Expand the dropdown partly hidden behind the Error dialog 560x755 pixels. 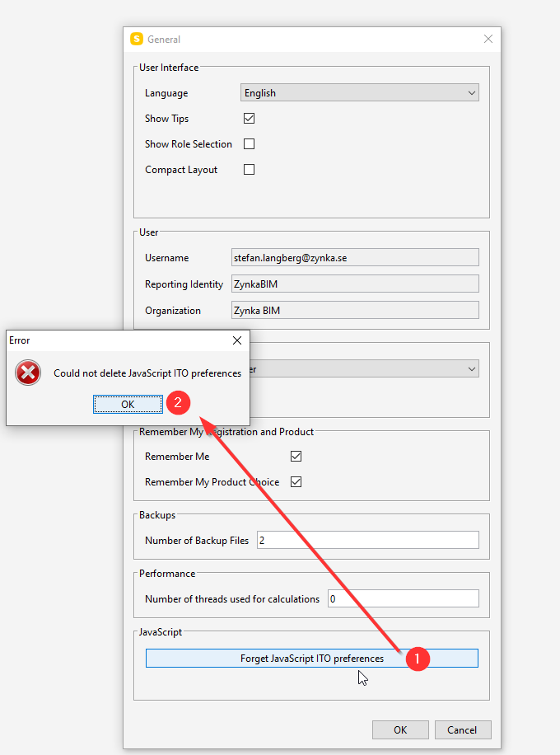(364, 368)
